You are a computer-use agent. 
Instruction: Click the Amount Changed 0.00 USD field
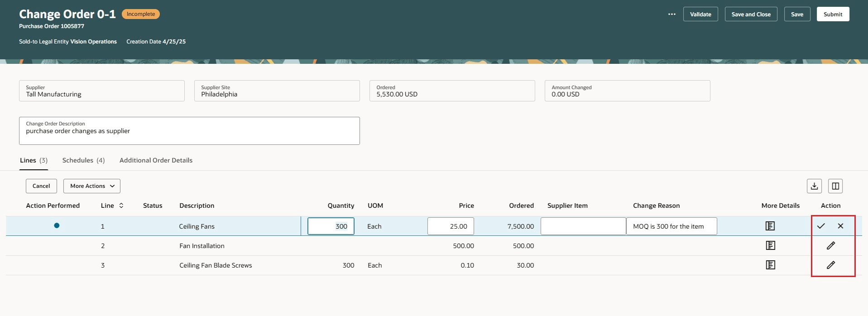[x=628, y=91]
